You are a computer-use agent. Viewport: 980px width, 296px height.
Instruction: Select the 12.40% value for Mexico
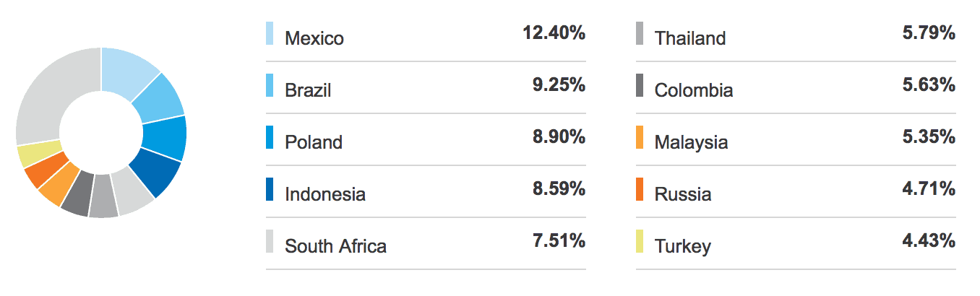[x=554, y=33]
